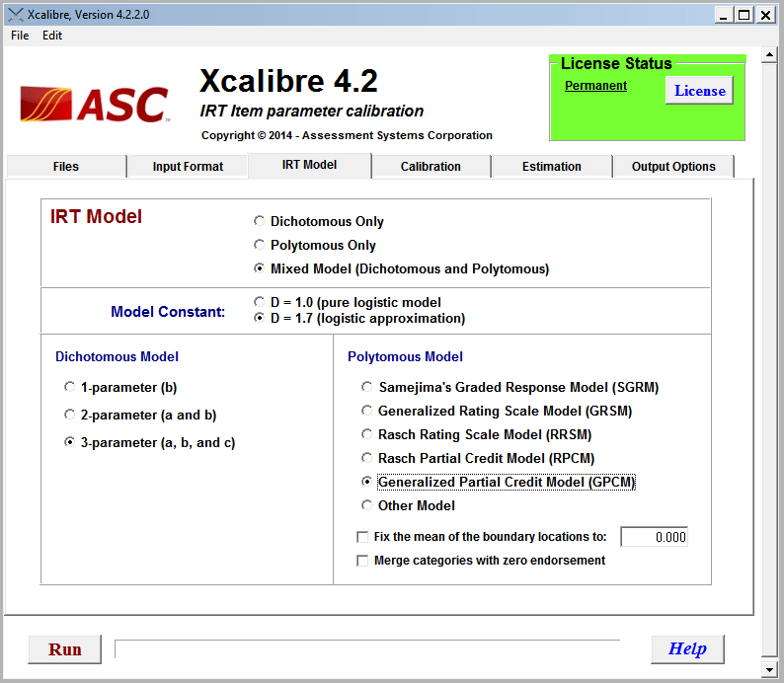Pick Samejima's Graded Response Model

(367, 388)
